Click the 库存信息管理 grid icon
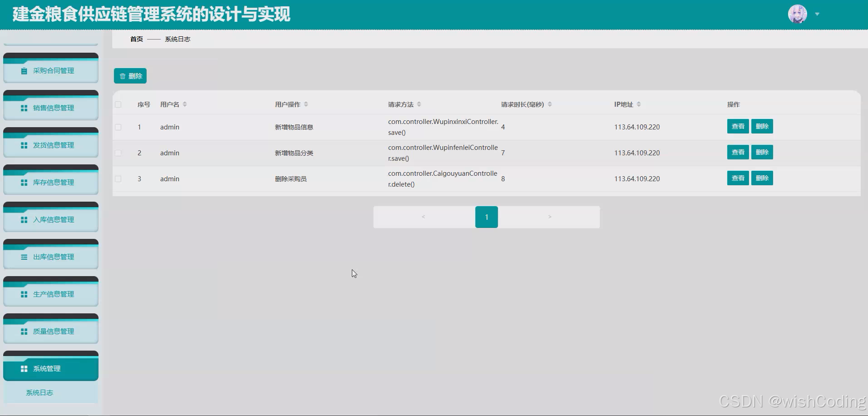The width and height of the screenshot is (868, 416). coord(24,182)
